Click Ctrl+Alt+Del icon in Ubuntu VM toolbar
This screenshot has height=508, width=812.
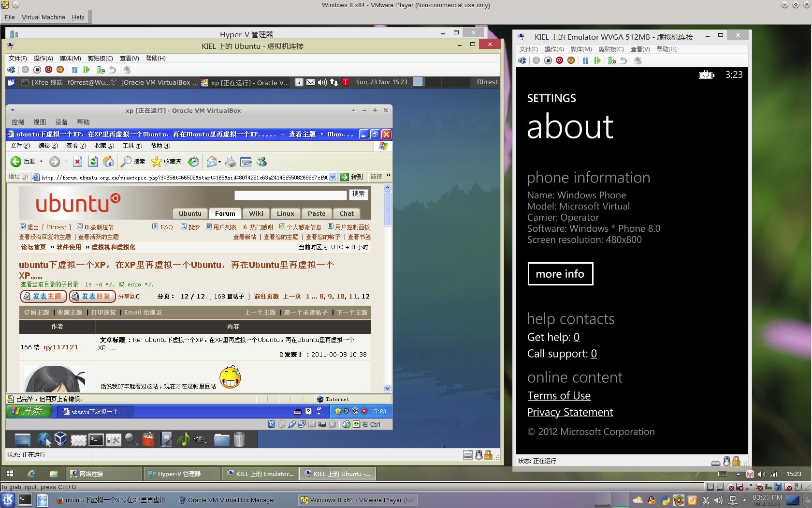coord(11,70)
